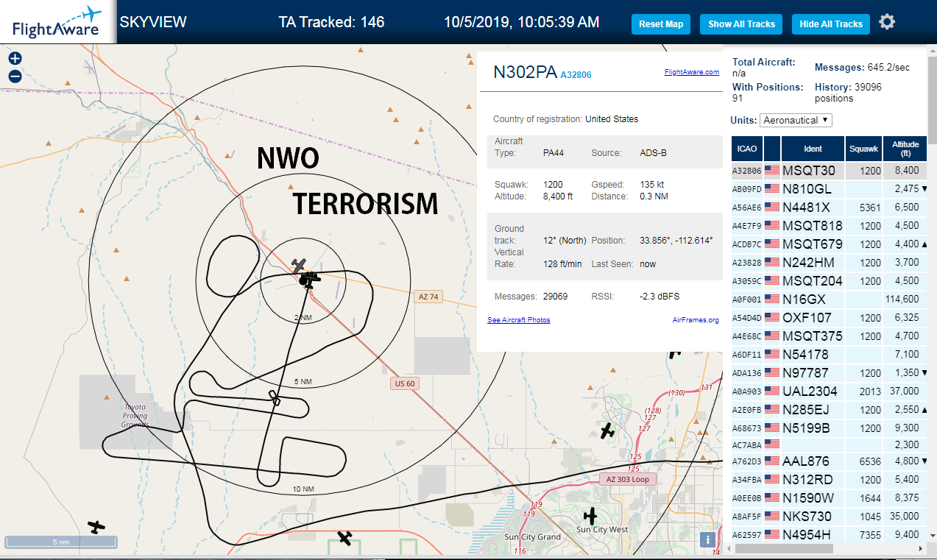
Task: Click the AZ 303 Loop road label
Action: [x=627, y=479]
